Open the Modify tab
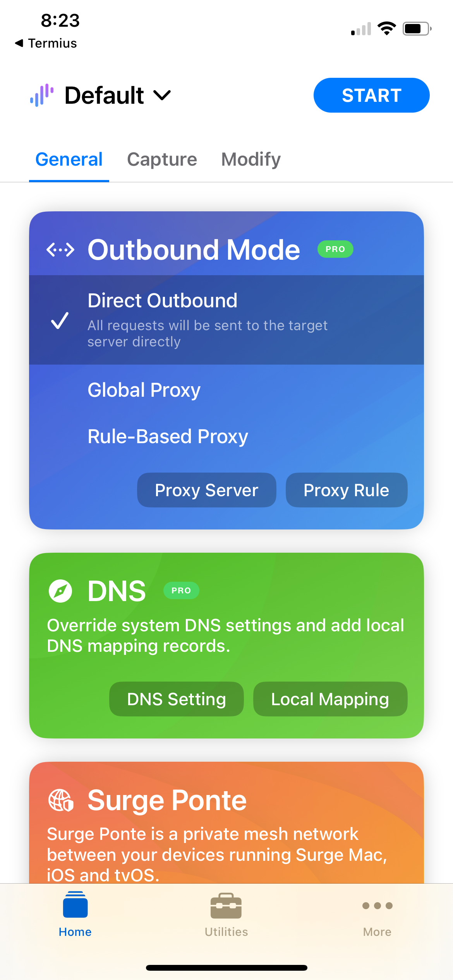Screen dimensions: 453x980 (x=251, y=159)
